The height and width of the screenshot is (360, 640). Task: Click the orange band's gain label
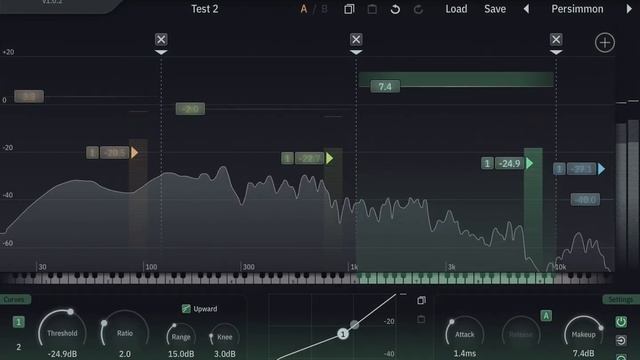pos(29,96)
